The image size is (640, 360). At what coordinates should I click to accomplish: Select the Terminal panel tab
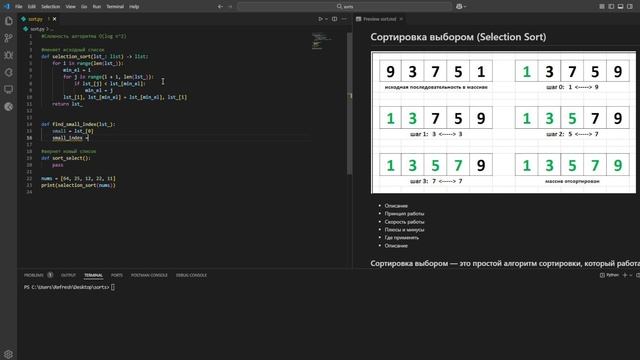click(x=93, y=275)
